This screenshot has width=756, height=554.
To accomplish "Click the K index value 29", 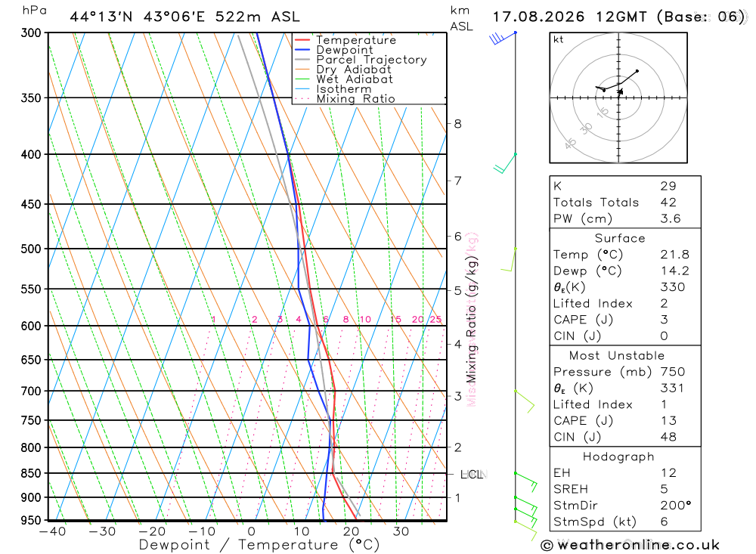I will coord(668,186).
